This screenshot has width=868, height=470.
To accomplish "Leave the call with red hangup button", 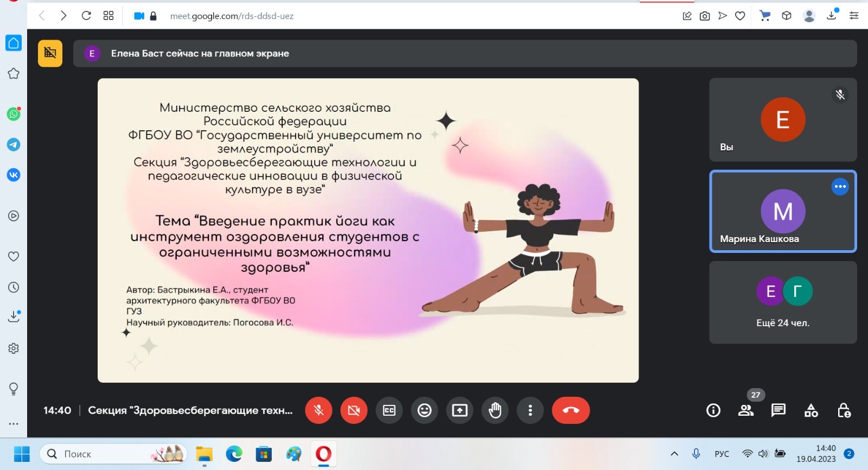I will click(571, 410).
